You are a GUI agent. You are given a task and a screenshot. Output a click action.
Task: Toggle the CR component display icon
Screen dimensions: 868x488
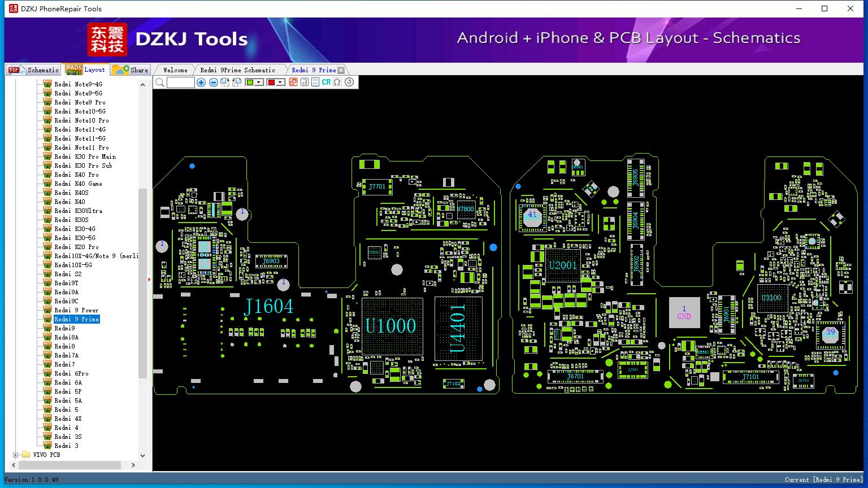[326, 82]
